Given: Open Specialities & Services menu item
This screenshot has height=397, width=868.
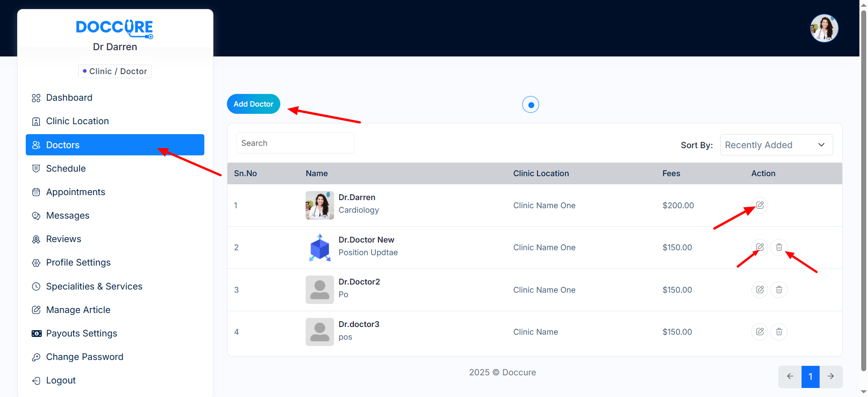Looking at the screenshot, I should [x=94, y=286].
